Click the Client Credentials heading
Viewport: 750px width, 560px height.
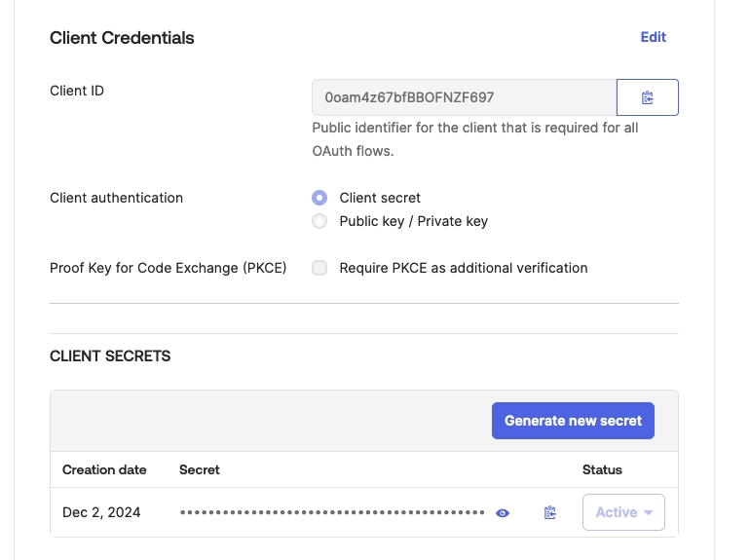122,38
